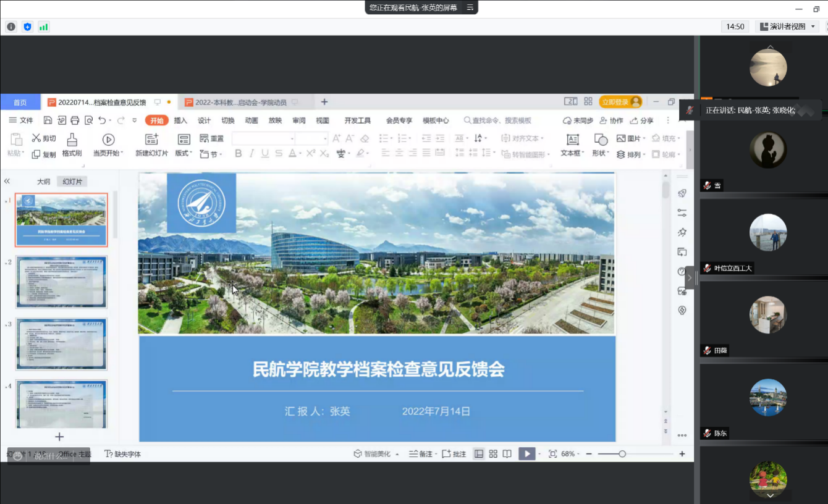Click the 格式刷 format painter icon
Image resolution: width=828 pixels, height=504 pixels.
click(72, 140)
